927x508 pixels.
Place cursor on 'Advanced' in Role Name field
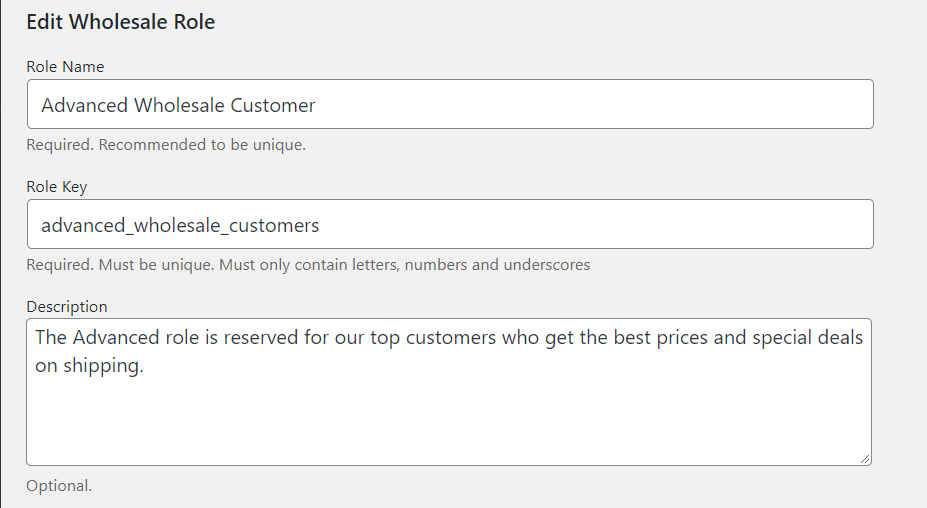click(x=84, y=105)
